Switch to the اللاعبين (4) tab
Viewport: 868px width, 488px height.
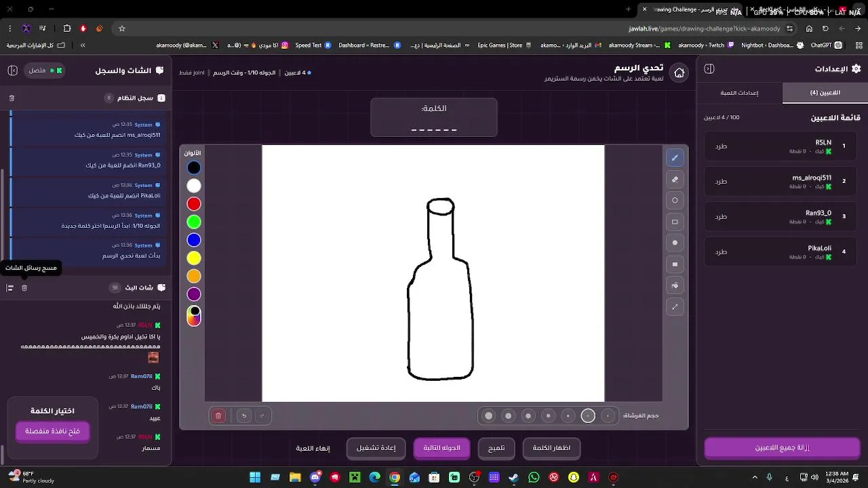coord(825,93)
